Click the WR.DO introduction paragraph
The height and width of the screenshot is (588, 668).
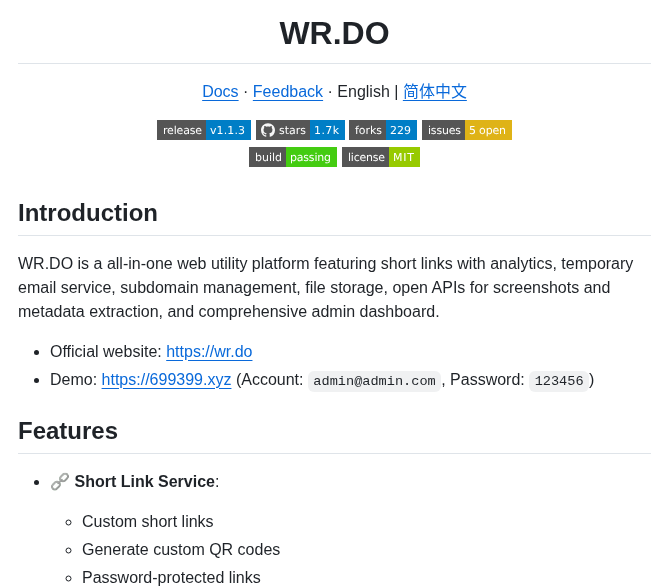(326, 288)
